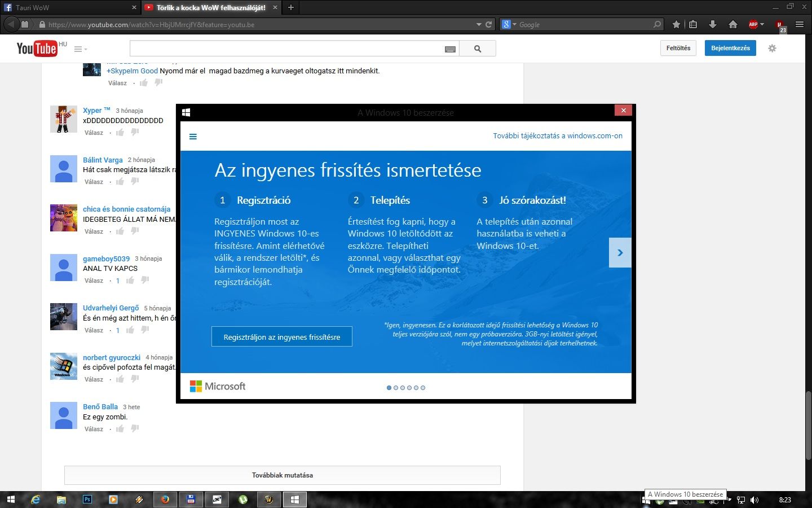Like Benő Balla's comment thumbs up
Image resolution: width=812 pixels, height=508 pixels.
120,429
